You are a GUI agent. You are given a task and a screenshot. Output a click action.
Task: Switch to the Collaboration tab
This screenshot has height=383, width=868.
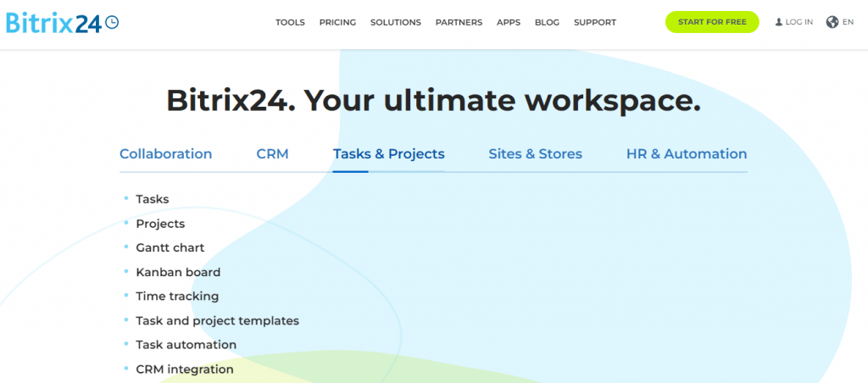coord(165,154)
